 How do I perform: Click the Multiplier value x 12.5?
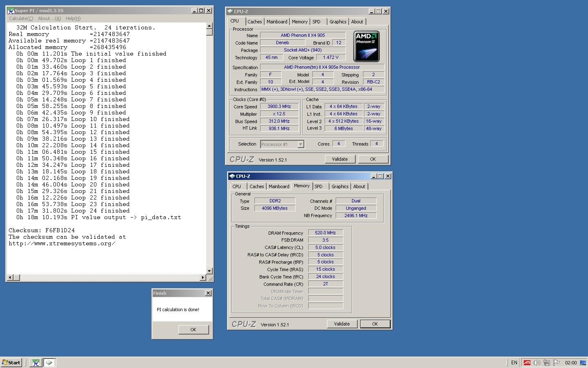[x=279, y=114]
